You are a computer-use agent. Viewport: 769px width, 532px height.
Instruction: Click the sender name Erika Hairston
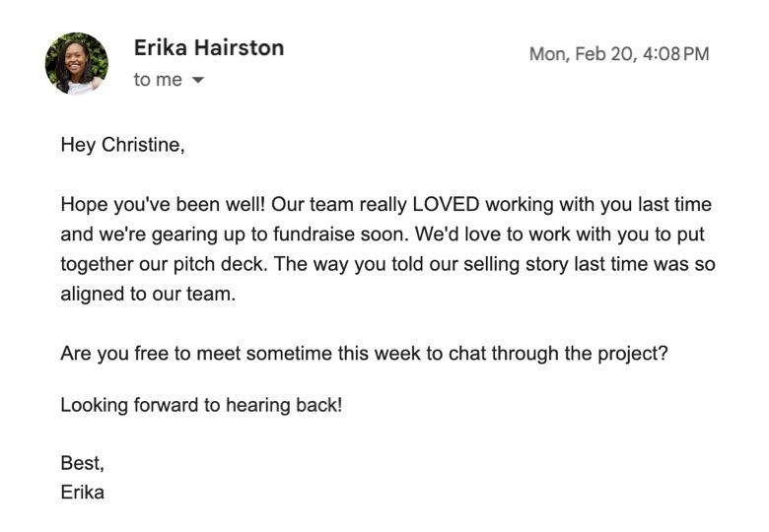[208, 47]
